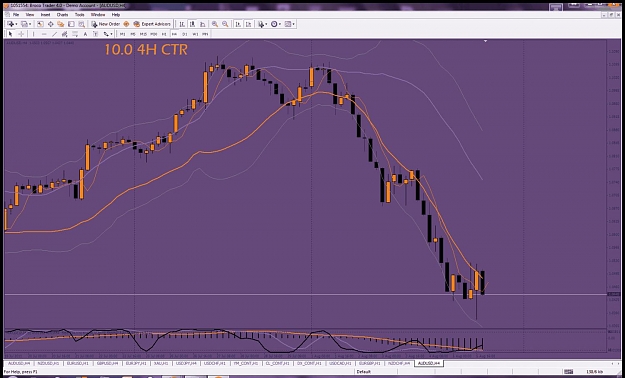Expand the New Chart dropdown arrow

(x=16, y=24)
